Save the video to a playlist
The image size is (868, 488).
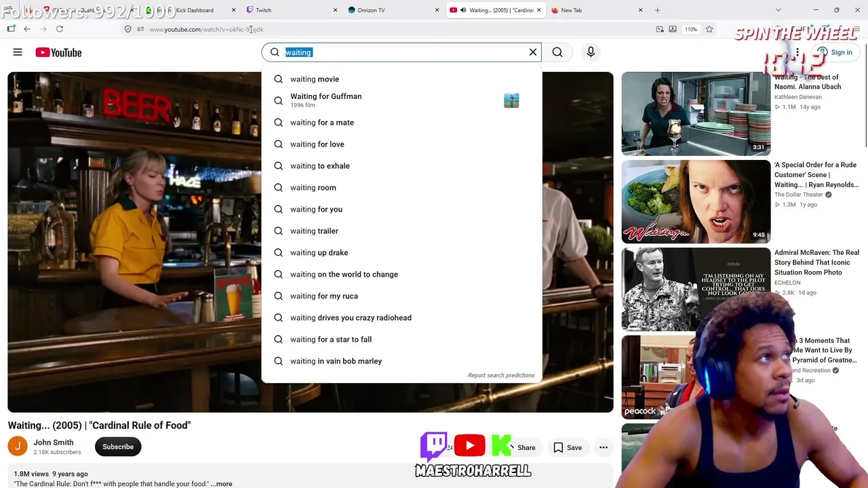click(568, 447)
